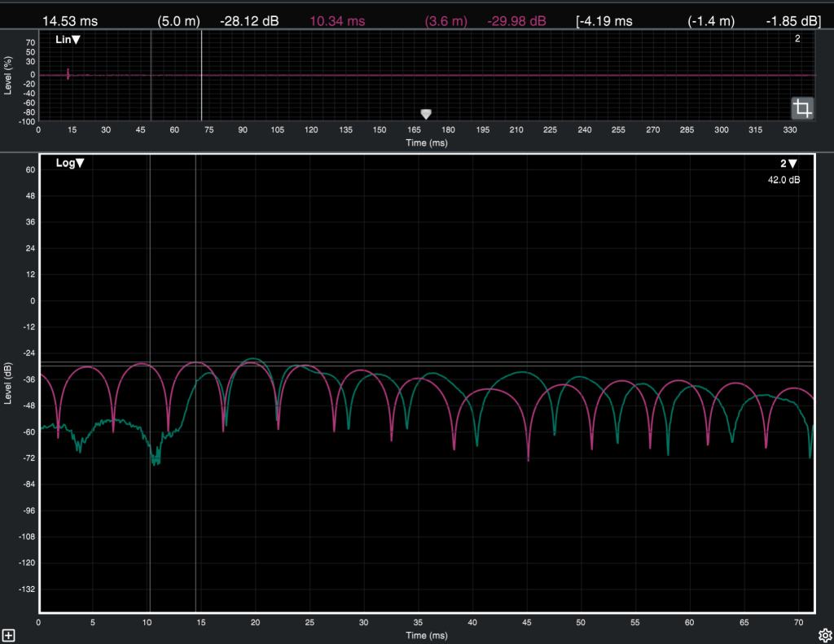Click the impulse spike in the upper graph
This screenshot has width=834, height=644.
[68, 74]
